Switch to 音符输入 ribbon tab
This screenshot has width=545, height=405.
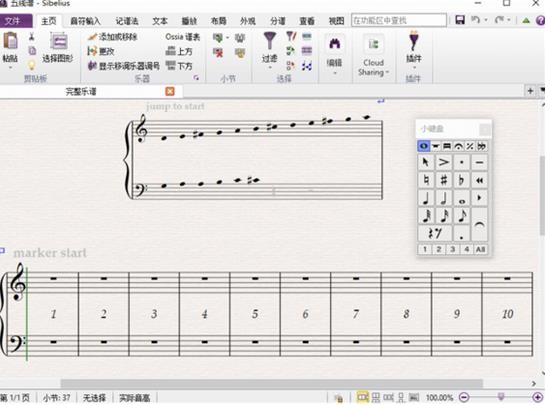[x=85, y=21]
